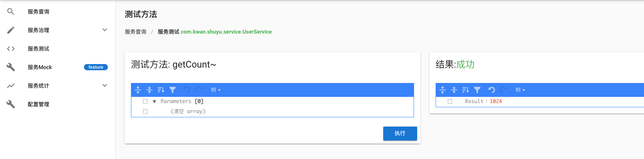Click the magnifier icon beside 服务查询

coord(11,12)
